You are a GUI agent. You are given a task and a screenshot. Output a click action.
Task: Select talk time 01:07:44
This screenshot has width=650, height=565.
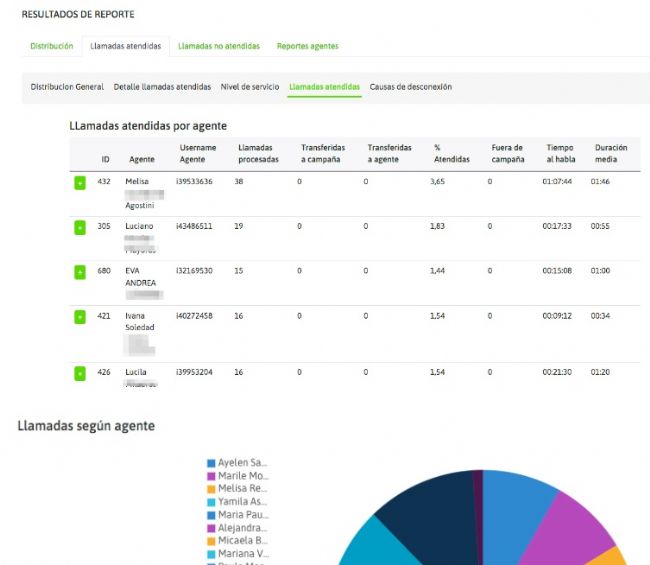557,181
